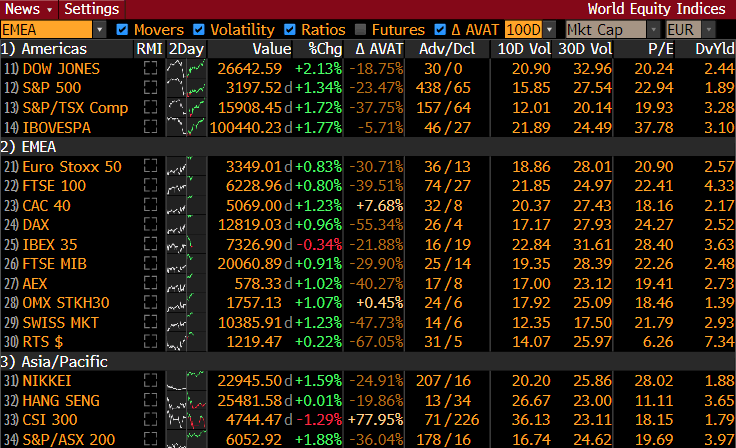Open the IBEX 35 2Day sparkline
The width and height of the screenshot is (736, 448).
(x=186, y=245)
